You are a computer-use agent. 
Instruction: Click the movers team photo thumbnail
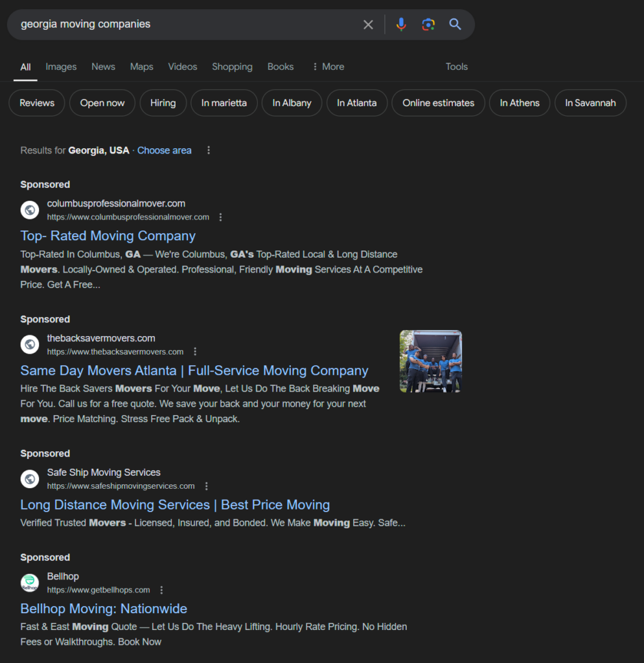pyautogui.click(x=431, y=361)
